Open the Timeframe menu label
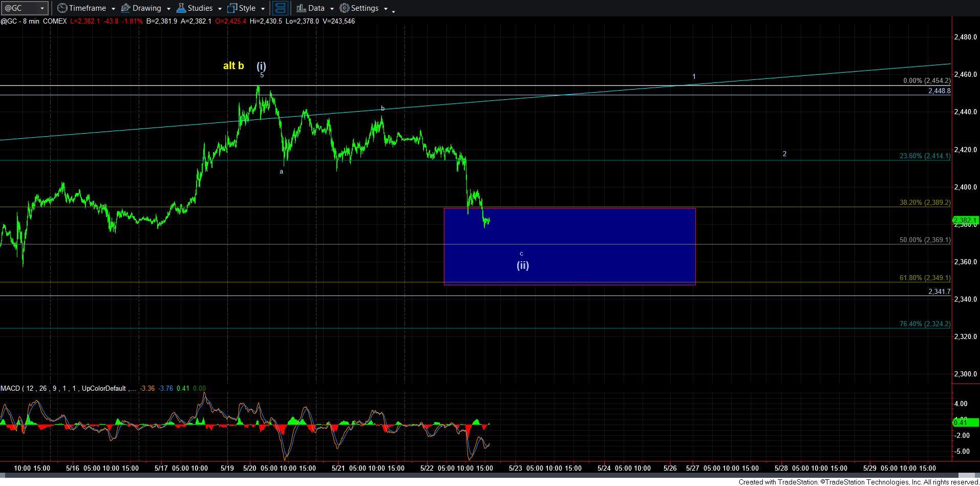The width and height of the screenshot is (980, 486). click(87, 8)
